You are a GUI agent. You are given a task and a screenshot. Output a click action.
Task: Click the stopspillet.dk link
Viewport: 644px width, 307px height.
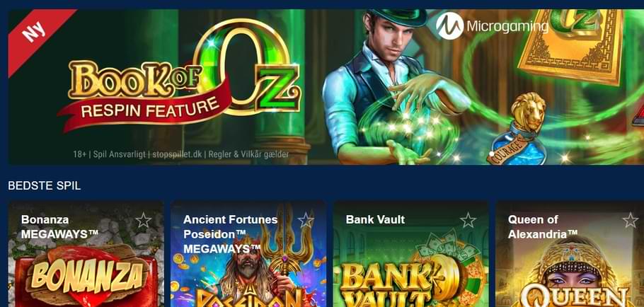pyautogui.click(x=178, y=155)
